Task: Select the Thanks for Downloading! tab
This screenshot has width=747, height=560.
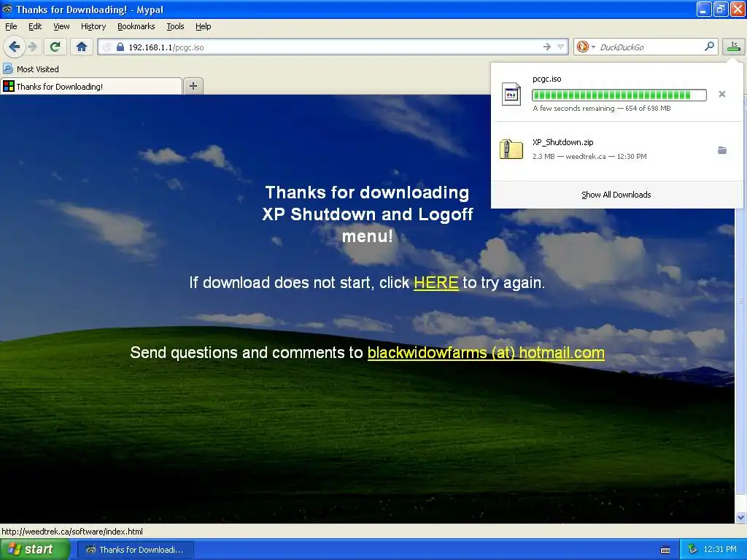Action: click(91, 86)
